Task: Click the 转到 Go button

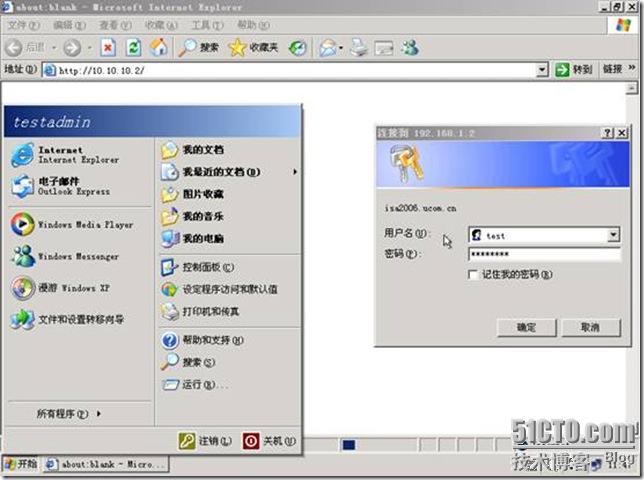Action: pyautogui.click(x=574, y=69)
